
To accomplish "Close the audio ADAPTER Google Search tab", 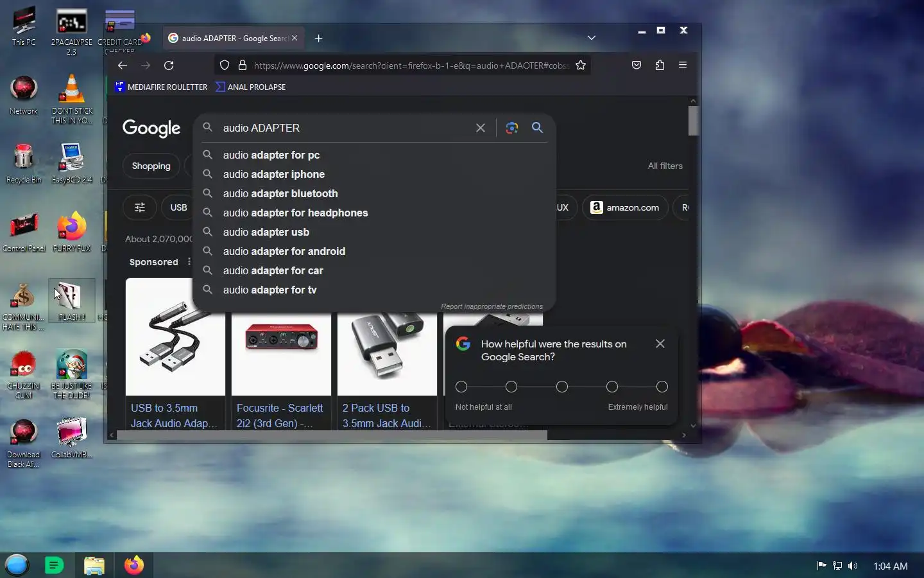I will 295,38.
